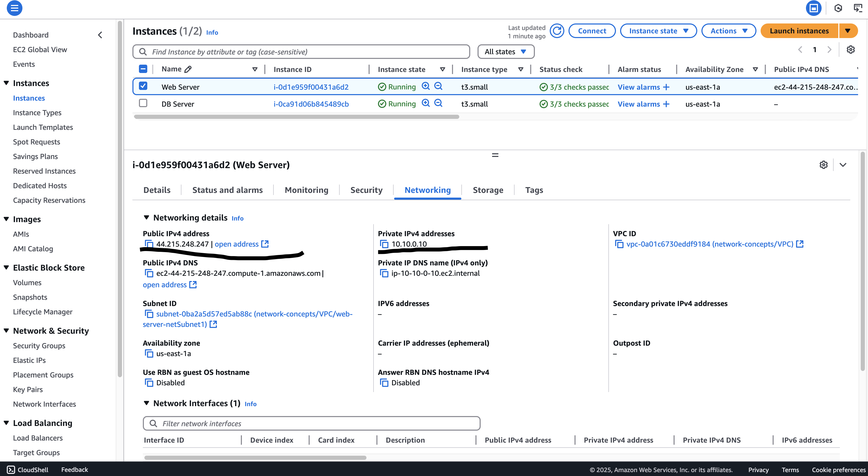Add alarm plus icon for Web Server

666,87
